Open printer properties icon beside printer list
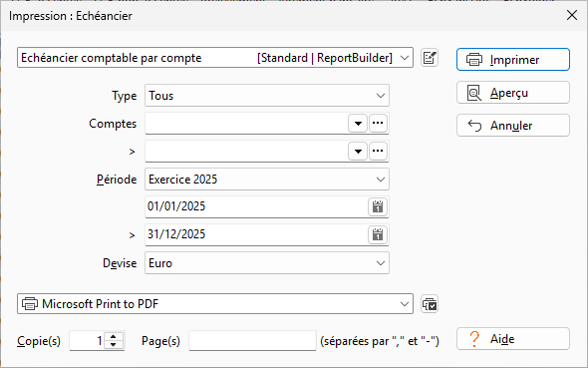588x368 pixels. [x=430, y=304]
